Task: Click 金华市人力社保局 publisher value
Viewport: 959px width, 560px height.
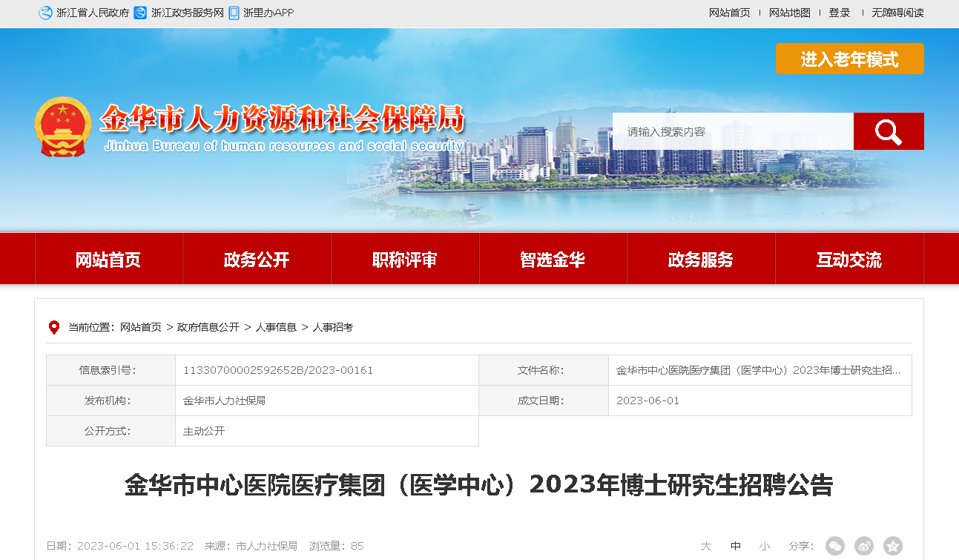Action: coord(224,401)
